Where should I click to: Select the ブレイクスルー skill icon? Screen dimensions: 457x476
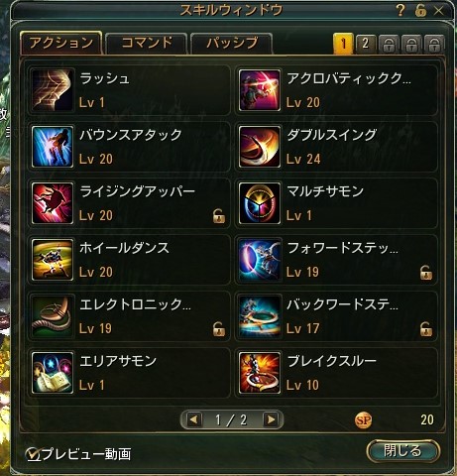(260, 373)
